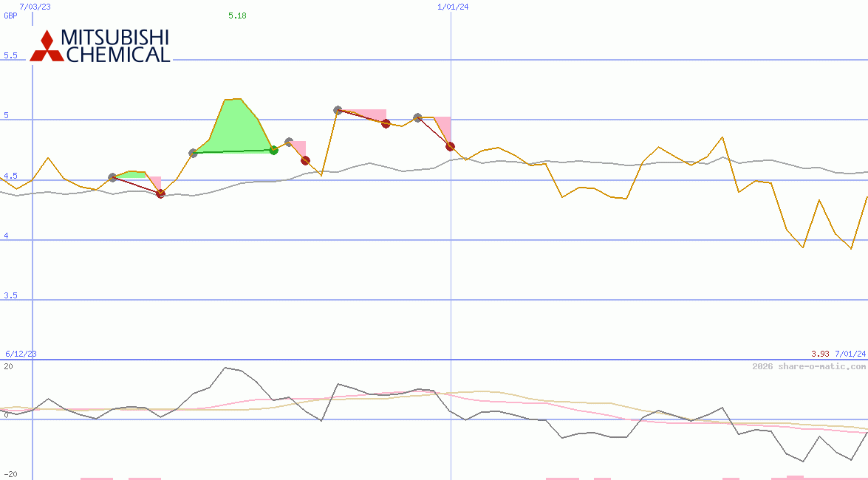Click the GBP currency label
Image resolution: width=868 pixels, height=480 pixels.
point(10,16)
